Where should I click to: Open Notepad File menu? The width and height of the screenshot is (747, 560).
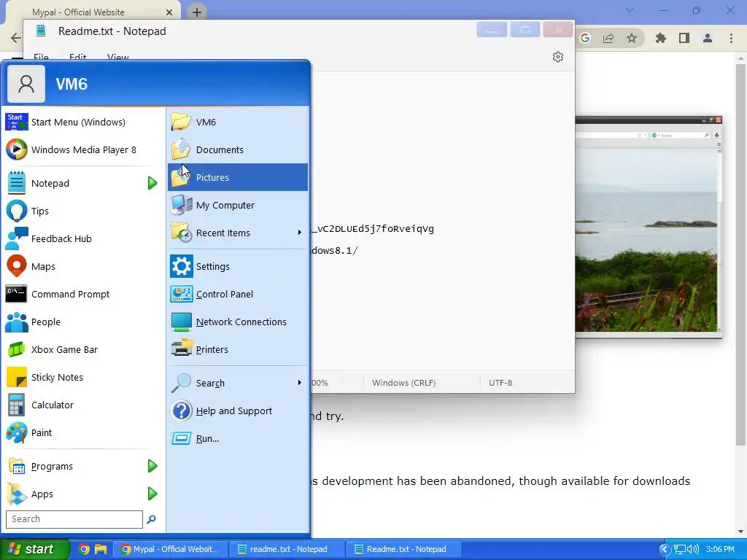point(41,57)
